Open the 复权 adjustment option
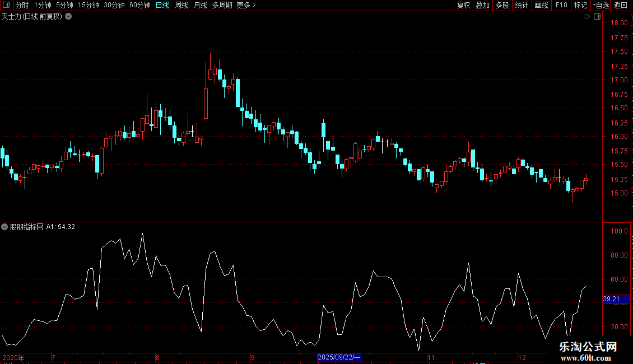Viewport: 633px width, 364px height. tap(463, 5)
